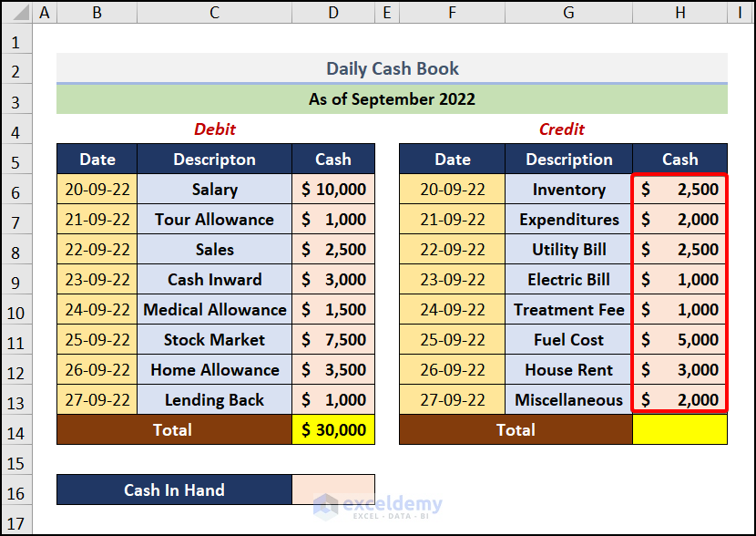
Task: Click the Daily Cash Book title cell
Action: coord(392,68)
